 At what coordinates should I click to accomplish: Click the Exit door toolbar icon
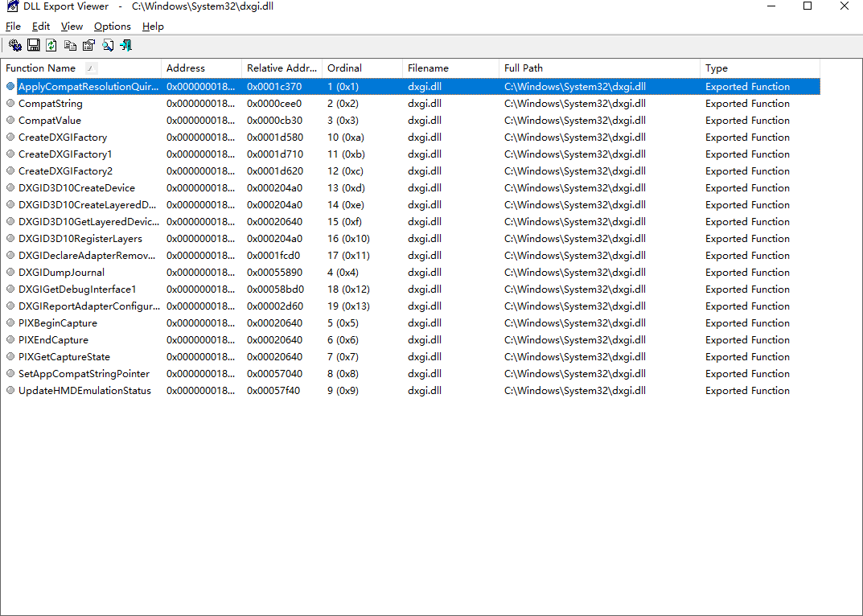(x=126, y=45)
